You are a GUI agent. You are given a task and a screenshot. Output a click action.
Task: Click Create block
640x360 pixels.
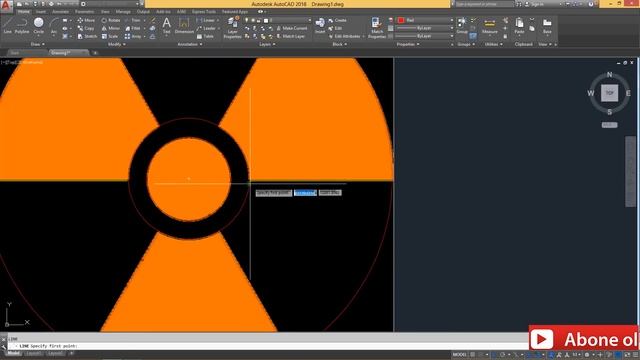click(338, 20)
